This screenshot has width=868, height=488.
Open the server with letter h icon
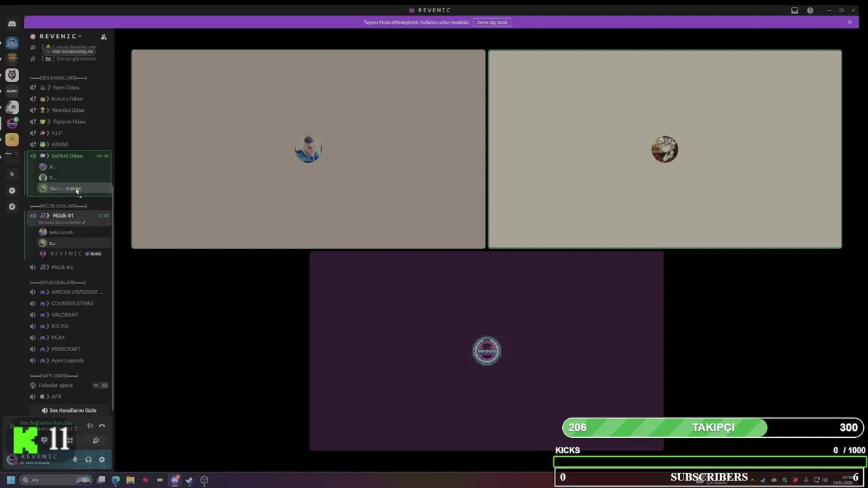(12, 174)
